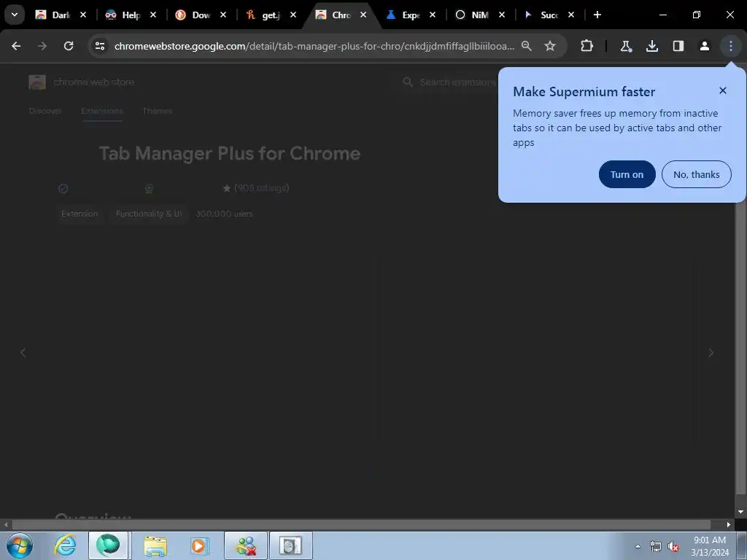The image size is (747, 560).
Task: Click the Extension category chip
Action: [x=80, y=214]
